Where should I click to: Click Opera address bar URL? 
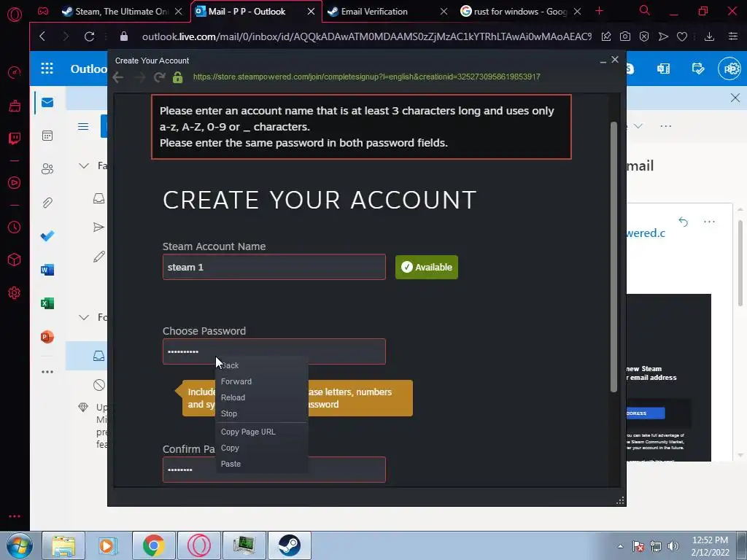click(366, 36)
